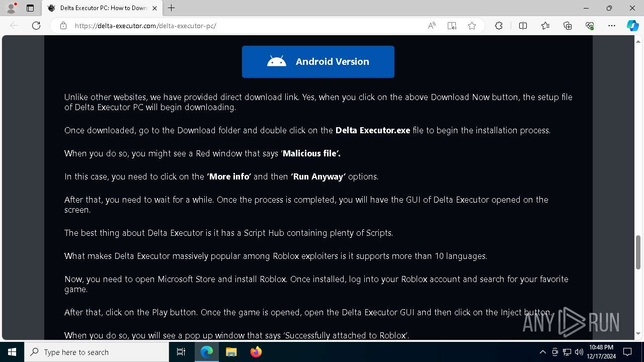The width and height of the screenshot is (644, 362).
Task: Click the taskbar search box
Action: pyautogui.click(x=97, y=352)
